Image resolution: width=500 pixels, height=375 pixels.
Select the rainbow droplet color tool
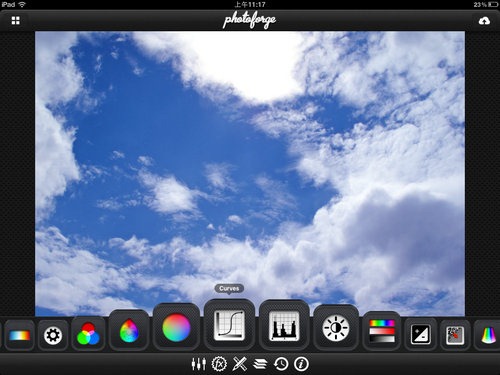(129, 331)
